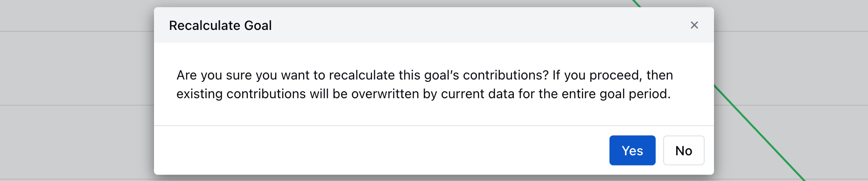This screenshot has width=868, height=181.
Task: Click the empty area of the dialog header bar
Action: pos(467,25)
